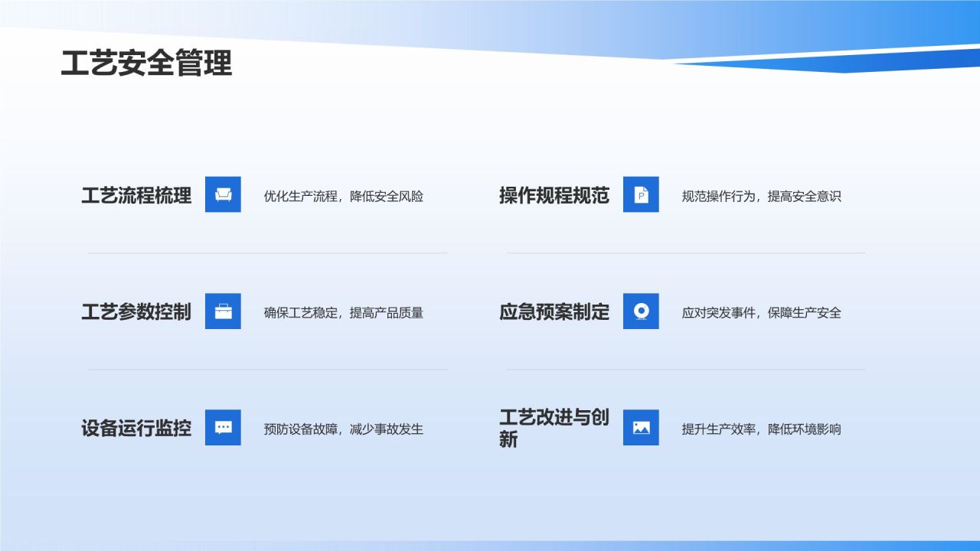Click the text 确保工艺稳定，提高产品质量
The width and height of the screenshot is (980, 551).
[344, 312]
